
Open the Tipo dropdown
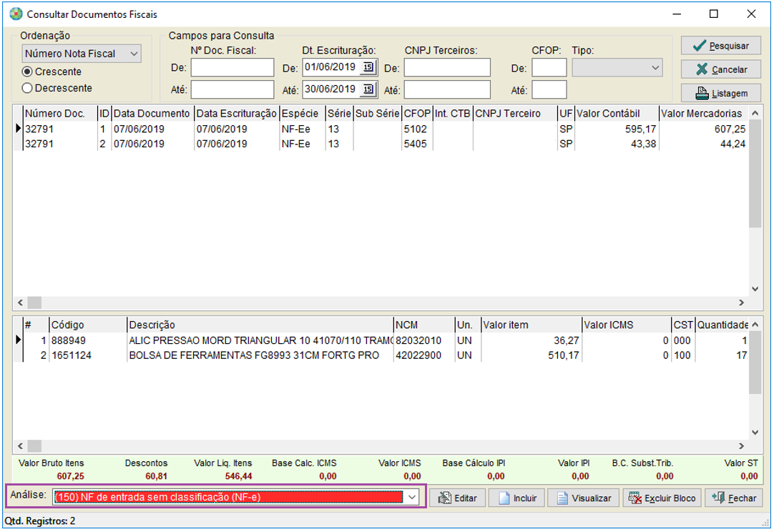[617, 68]
